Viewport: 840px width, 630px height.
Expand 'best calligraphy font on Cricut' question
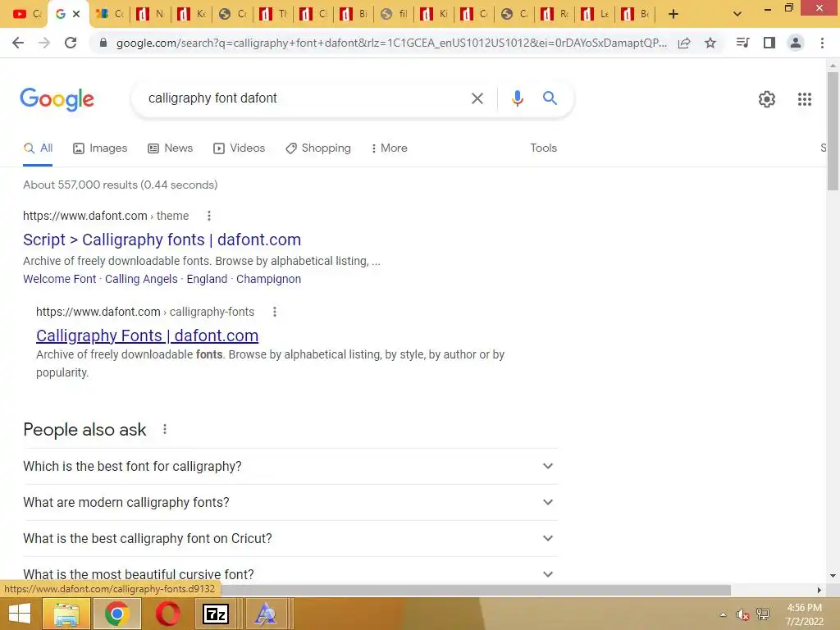point(290,538)
